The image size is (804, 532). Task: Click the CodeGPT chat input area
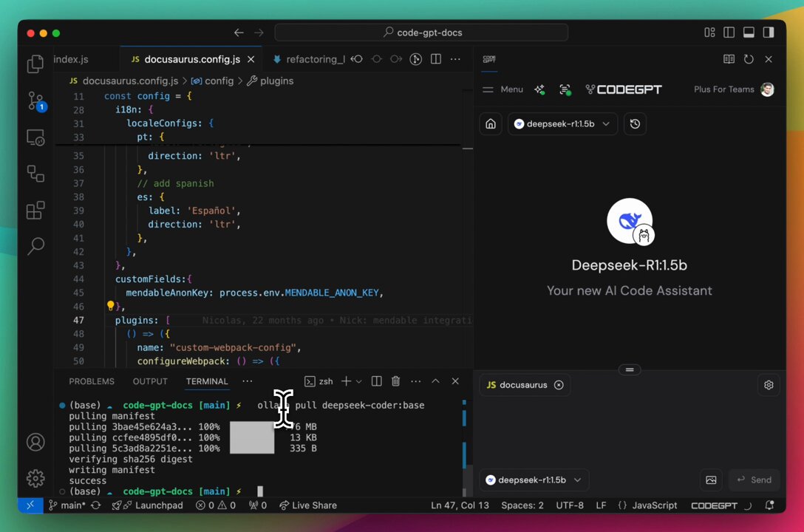pyautogui.click(x=629, y=432)
